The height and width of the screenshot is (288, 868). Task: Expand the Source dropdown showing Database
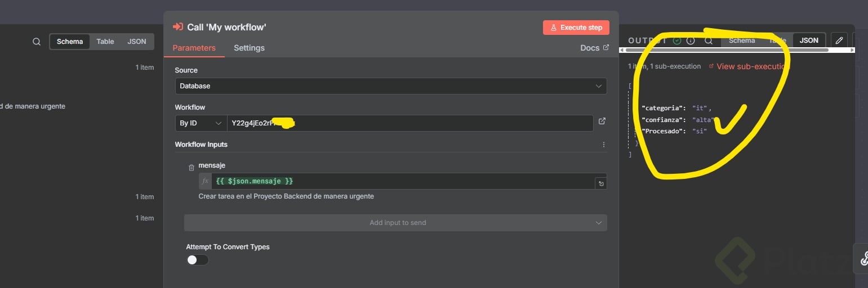pyautogui.click(x=390, y=86)
